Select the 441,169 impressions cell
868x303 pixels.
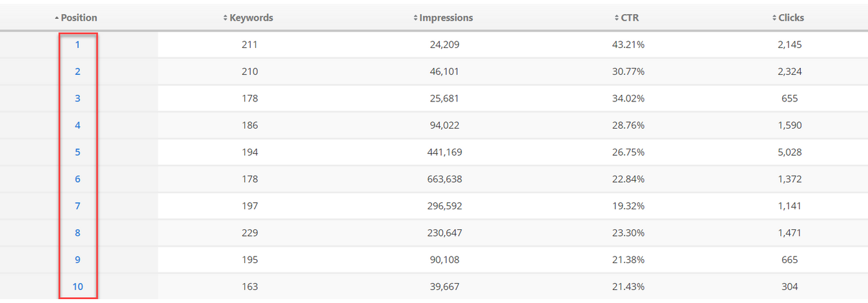(x=443, y=152)
